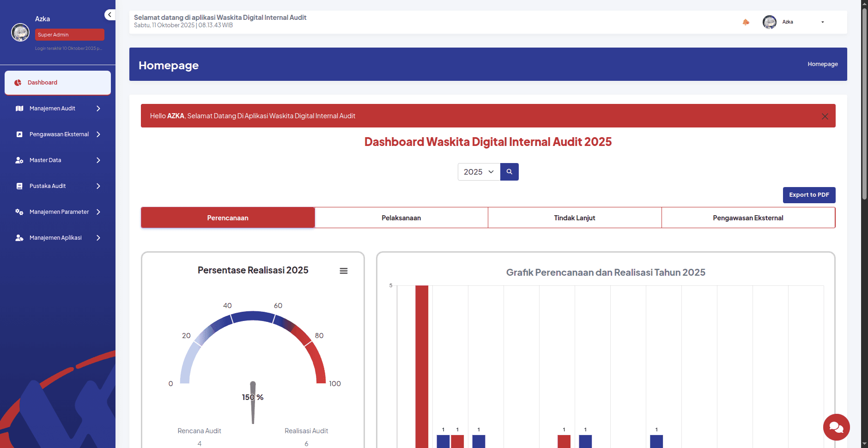
Task: Open the Tindak Lanjut tab
Action: (x=574, y=217)
